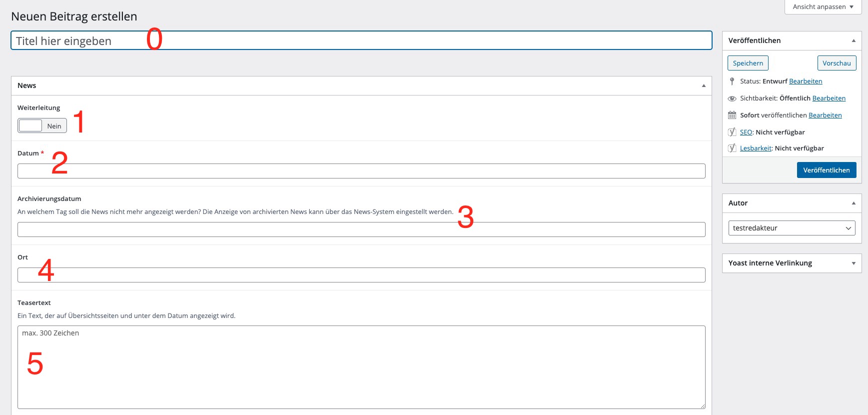Image resolution: width=868 pixels, height=415 pixels.
Task: Open the SEO link
Action: [x=746, y=132]
